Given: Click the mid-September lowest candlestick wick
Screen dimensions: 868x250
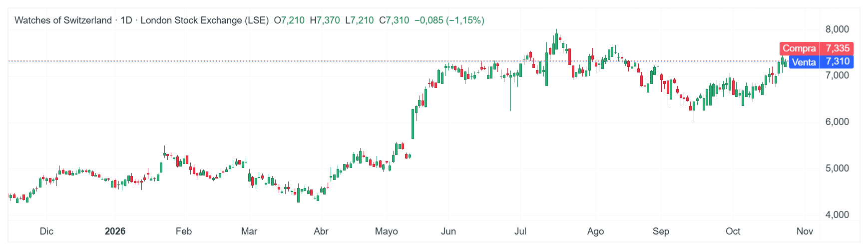Looking at the screenshot, I should (694, 112).
